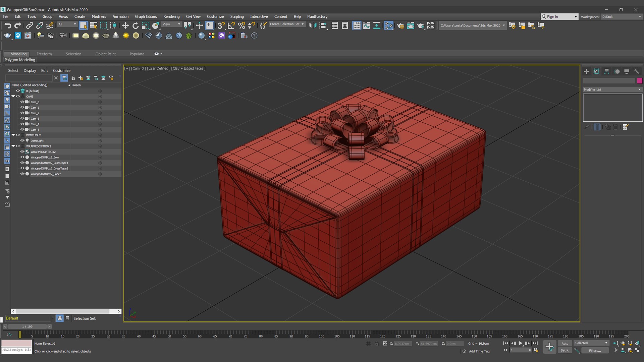Enable the Percent Snap toggle
Image resolution: width=644 pixels, height=362 pixels.
pyautogui.click(x=241, y=25)
